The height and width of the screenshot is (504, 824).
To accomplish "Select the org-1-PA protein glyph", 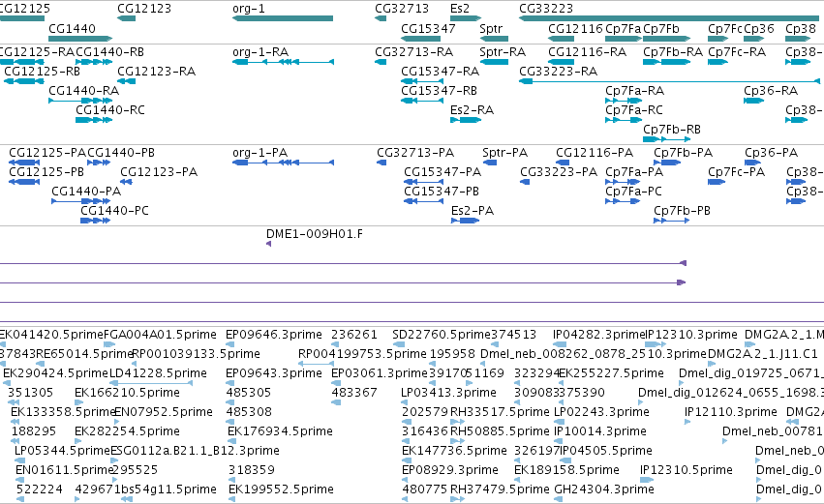I will click(x=283, y=163).
